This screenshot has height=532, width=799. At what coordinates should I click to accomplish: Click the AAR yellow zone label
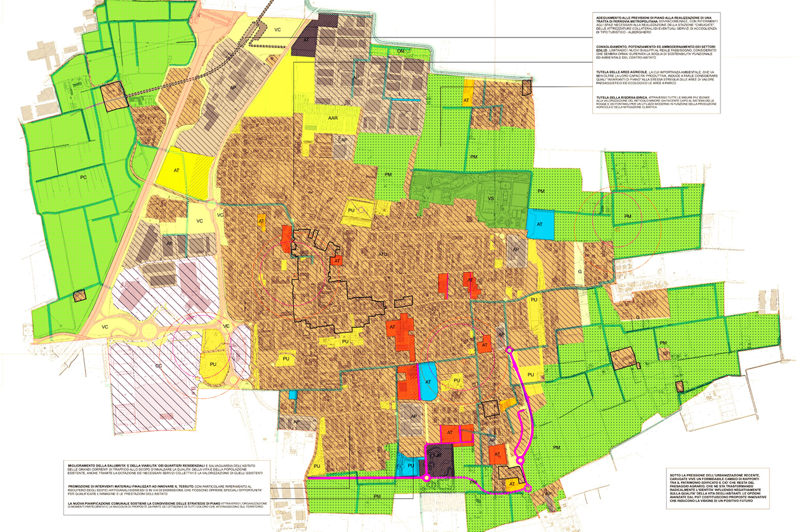333,117
